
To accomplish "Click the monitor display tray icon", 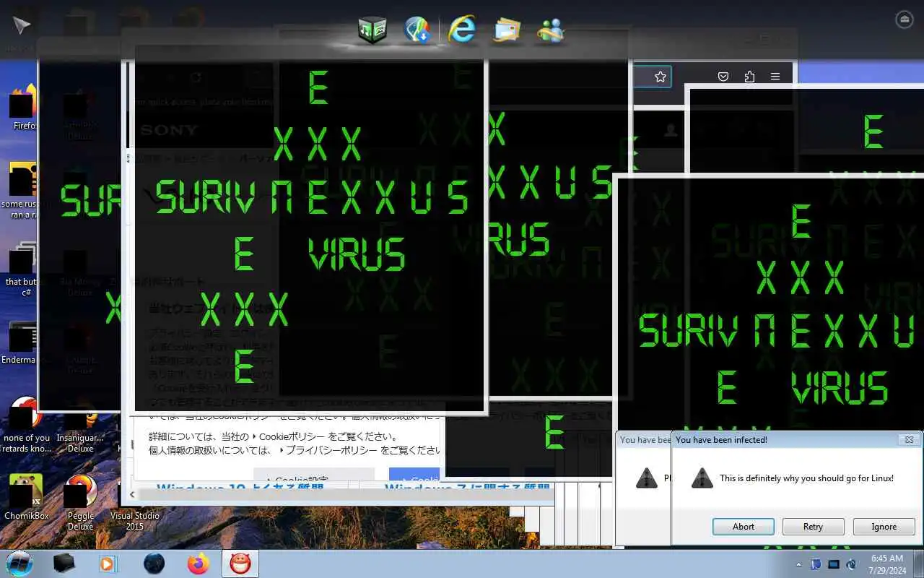I will click(x=834, y=564).
